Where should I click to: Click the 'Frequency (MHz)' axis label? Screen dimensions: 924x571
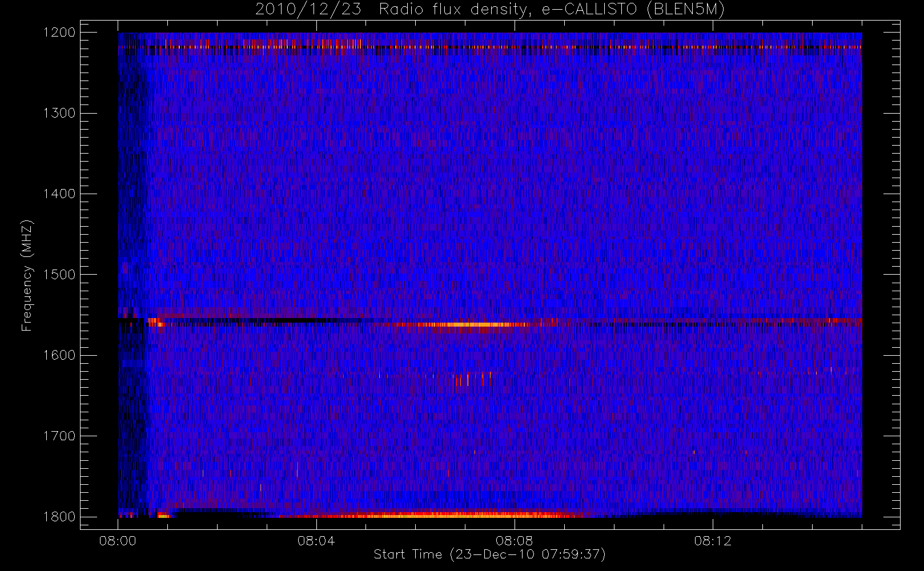pyautogui.click(x=27, y=275)
